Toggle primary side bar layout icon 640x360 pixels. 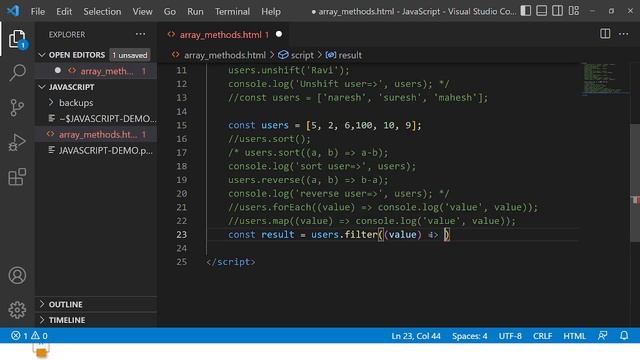pyautogui.click(x=526, y=11)
